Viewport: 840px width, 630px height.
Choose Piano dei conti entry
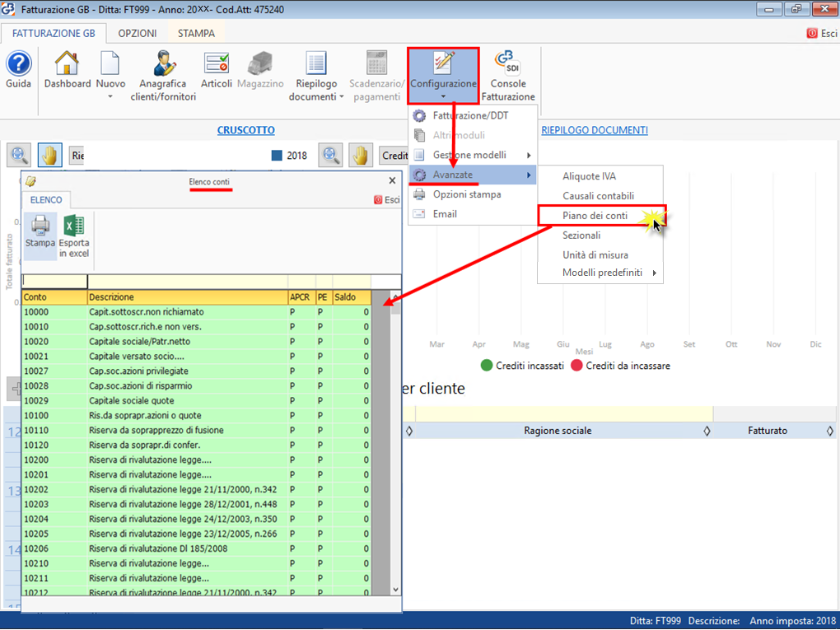(595, 216)
